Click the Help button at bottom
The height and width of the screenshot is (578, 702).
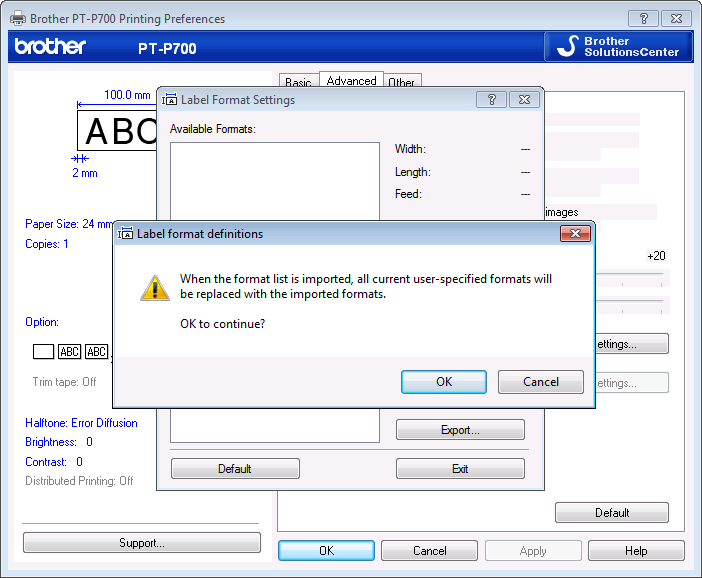click(x=636, y=550)
